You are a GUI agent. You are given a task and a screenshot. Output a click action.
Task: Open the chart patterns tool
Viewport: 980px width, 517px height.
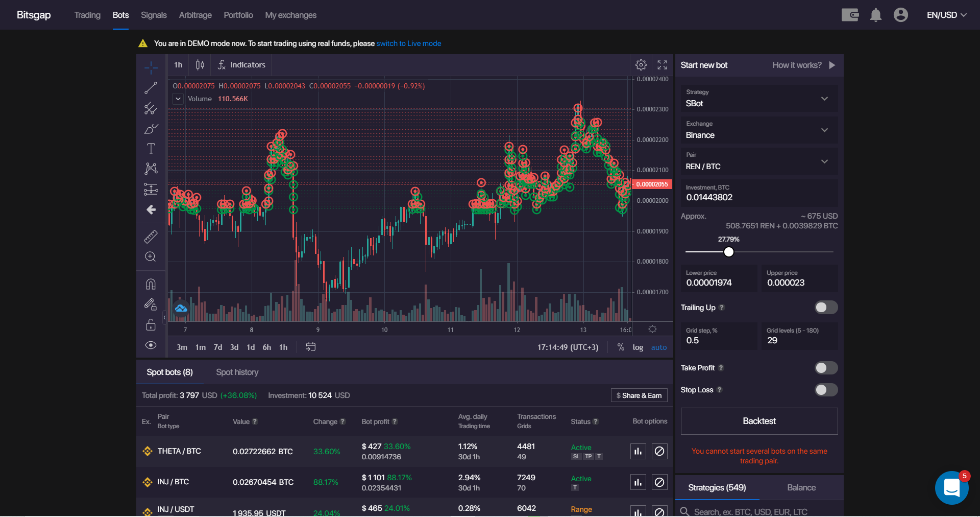pyautogui.click(x=151, y=169)
